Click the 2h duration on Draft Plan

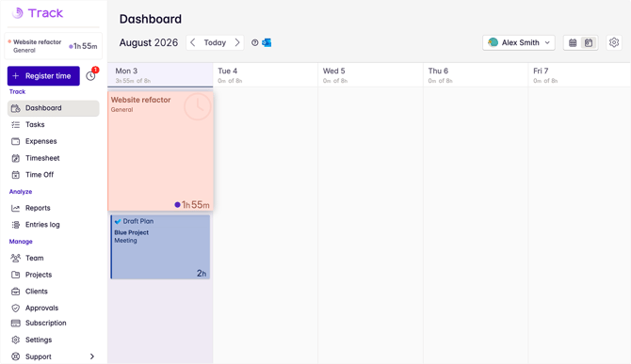(202, 273)
